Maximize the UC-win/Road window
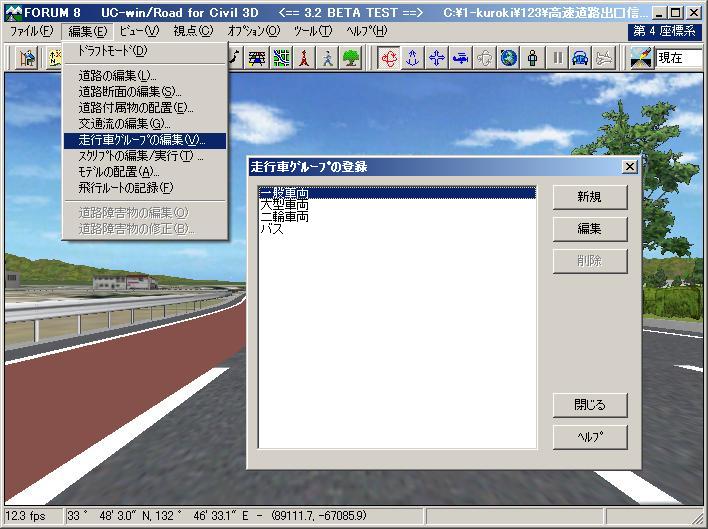 tap(675, 13)
